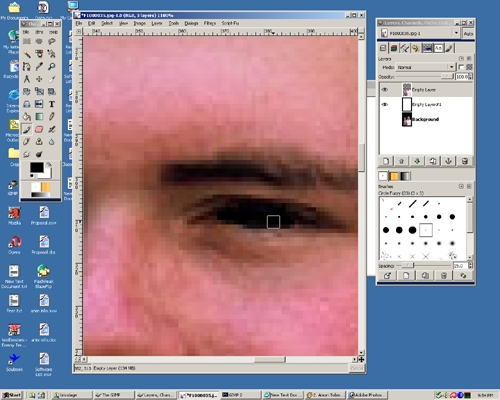Screen dimensions: 500x400
Task: Select the Eraser tool
Action: tap(39, 129)
